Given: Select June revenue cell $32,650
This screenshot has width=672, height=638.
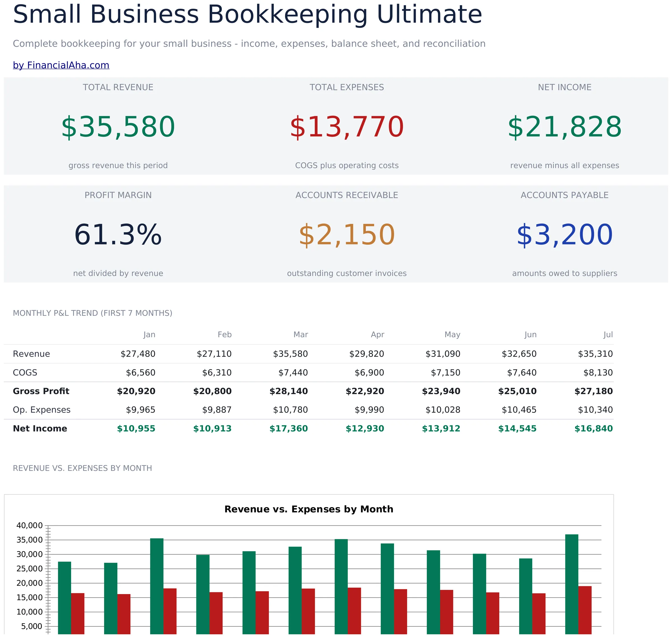Looking at the screenshot, I should [x=519, y=354].
